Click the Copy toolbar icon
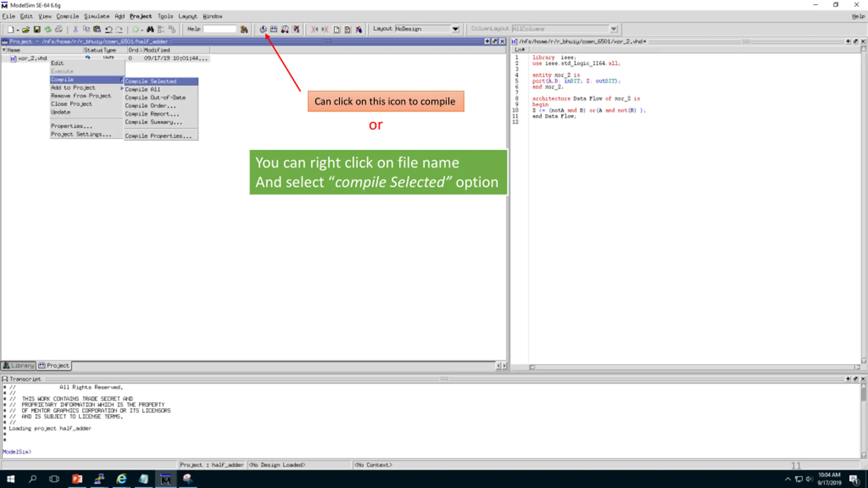868x488 pixels. pyautogui.click(x=86, y=29)
